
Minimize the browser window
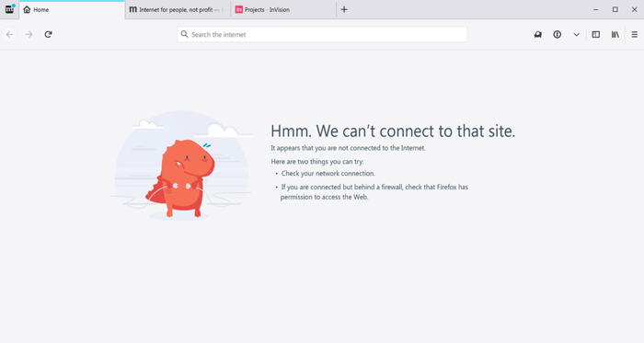tap(595, 9)
